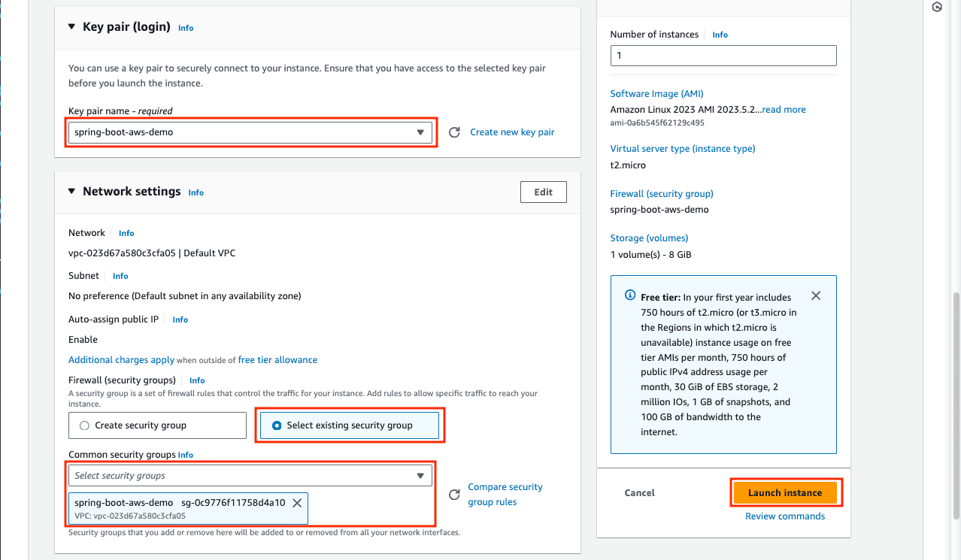Screen dimensions: 961x560
Task: Dismiss the Free tier info box
Action: coord(816,296)
